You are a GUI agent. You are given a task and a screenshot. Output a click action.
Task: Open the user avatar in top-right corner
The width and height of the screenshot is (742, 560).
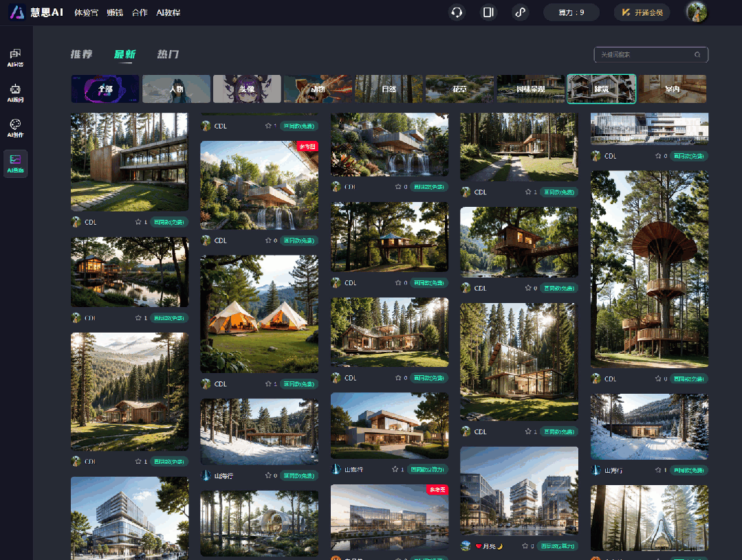coord(697,12)
